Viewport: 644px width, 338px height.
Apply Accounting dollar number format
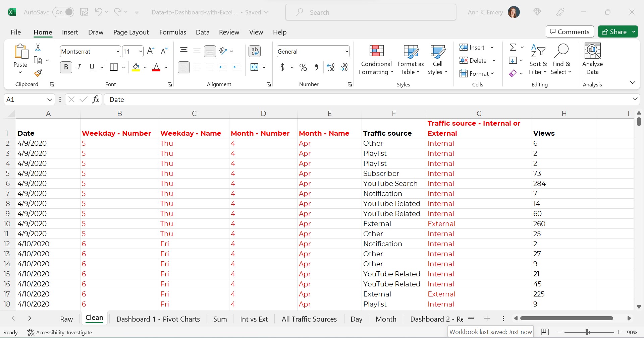(282, 67)
